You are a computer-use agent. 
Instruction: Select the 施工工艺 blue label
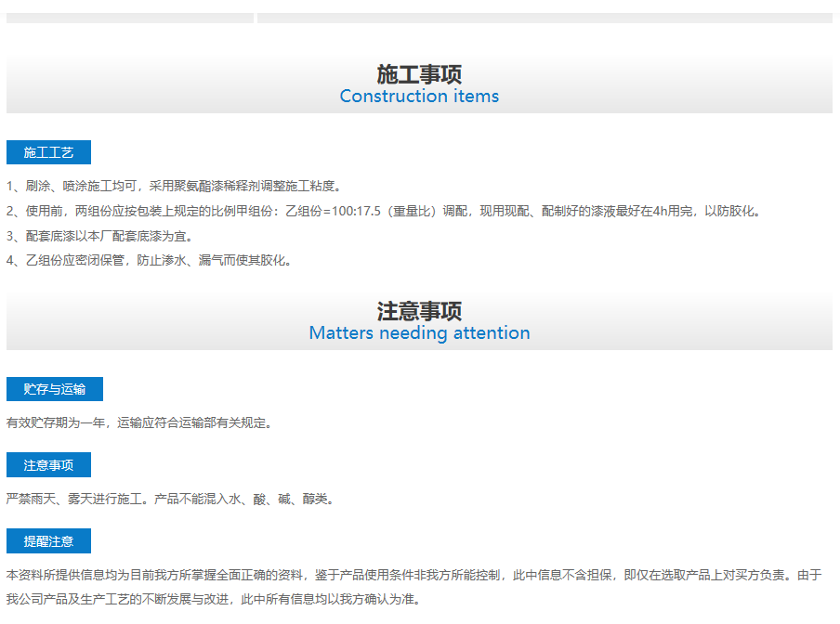48,152
